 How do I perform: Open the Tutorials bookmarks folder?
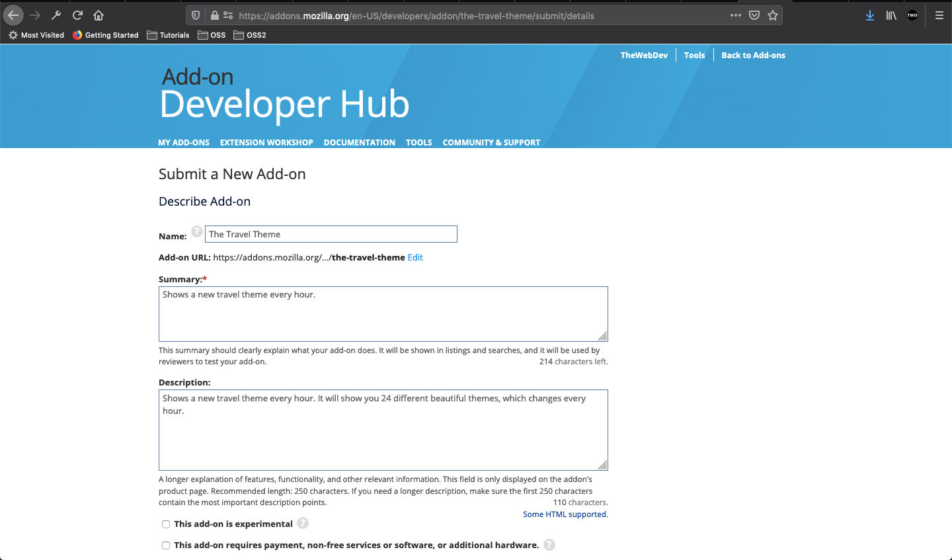pyautogui.click(x=168, y=35)
